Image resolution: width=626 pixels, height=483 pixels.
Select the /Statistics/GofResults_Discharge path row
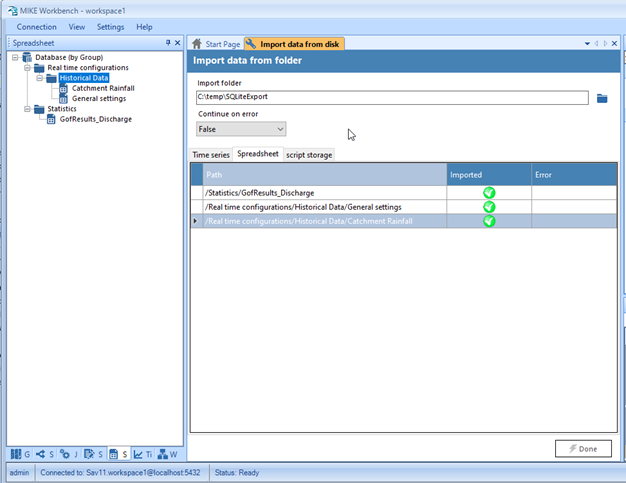[x=325, y=193]
